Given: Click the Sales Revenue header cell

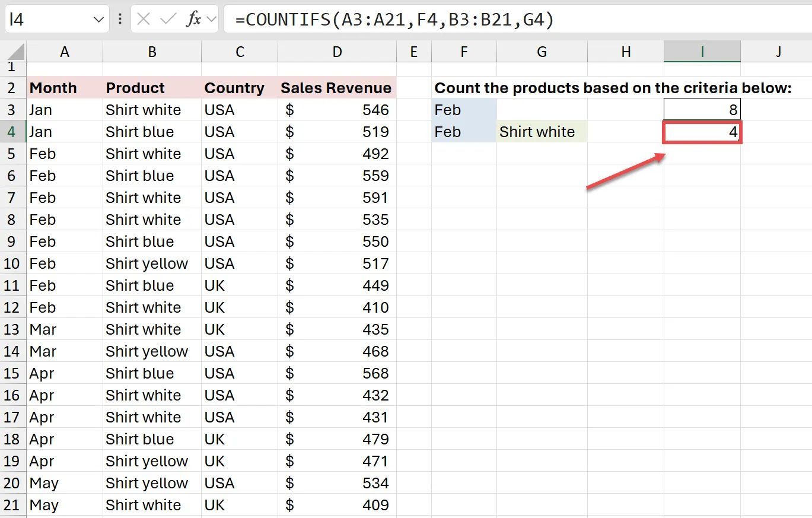Looking at the screenshot, I should pyautogui.click(x=336, y=88).
